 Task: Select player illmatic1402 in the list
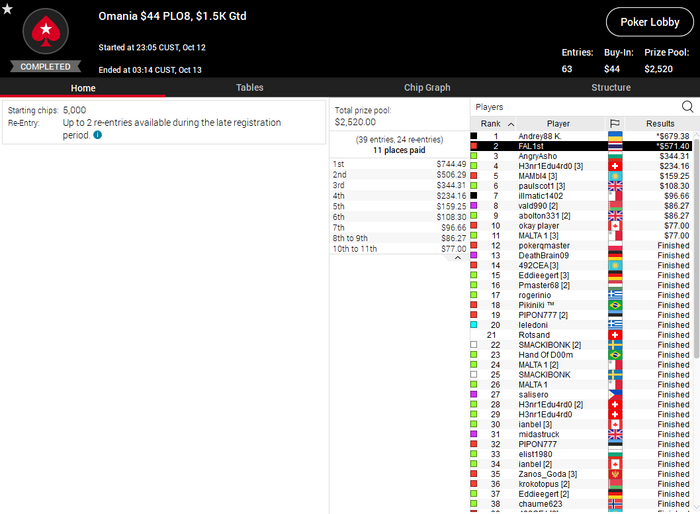coord(581,196)
